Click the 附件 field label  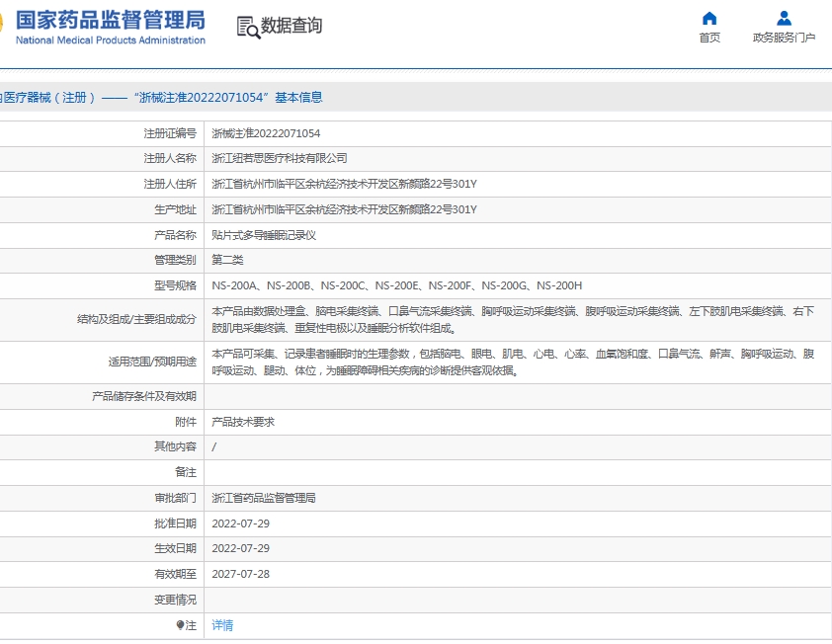click(186, 423)
